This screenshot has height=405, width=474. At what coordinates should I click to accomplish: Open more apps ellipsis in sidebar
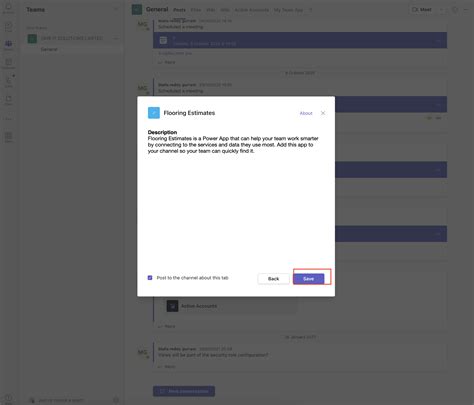[x=8, y=119]
